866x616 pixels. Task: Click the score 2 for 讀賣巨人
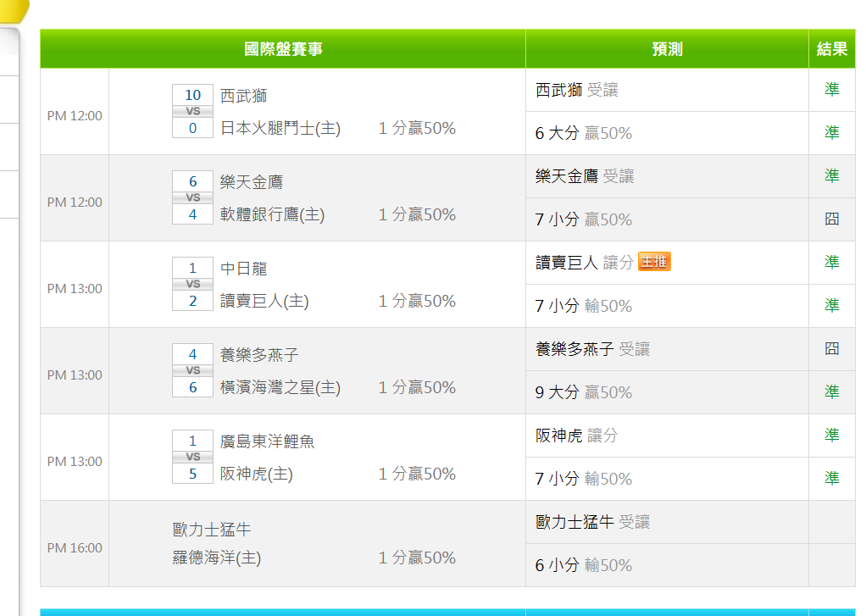(192, 301)
